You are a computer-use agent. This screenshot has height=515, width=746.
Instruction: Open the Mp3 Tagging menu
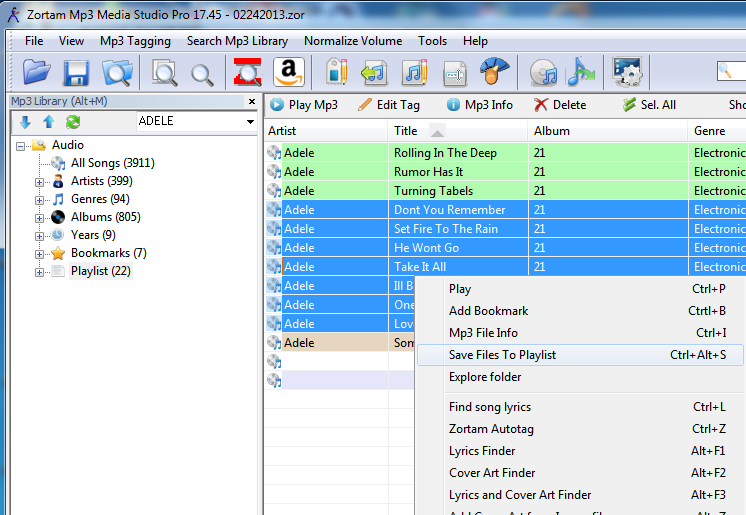pyautogui.click(x=135, y=41)
